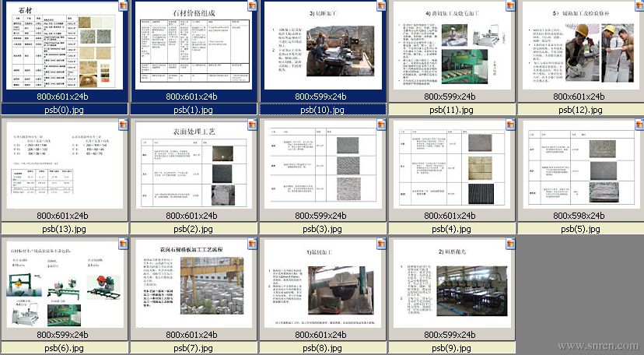
Task: Click the psb(1).jpg filename label
Action: (x=194, y=110)
